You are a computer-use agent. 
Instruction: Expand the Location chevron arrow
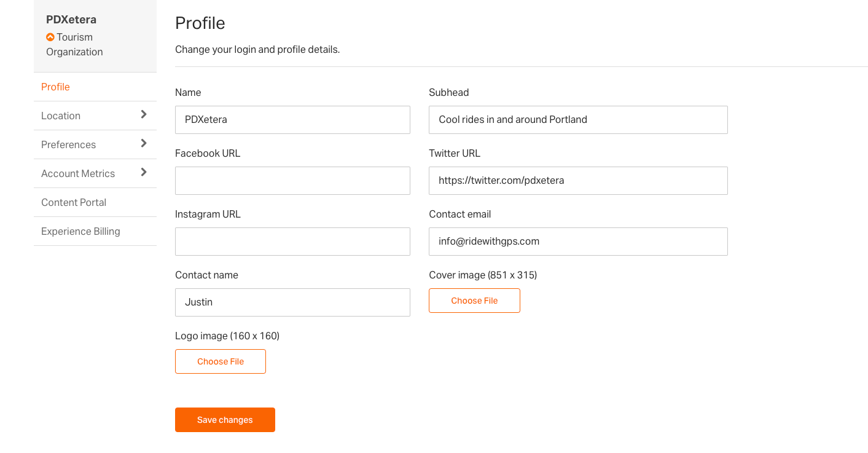(x=144, y=114)
